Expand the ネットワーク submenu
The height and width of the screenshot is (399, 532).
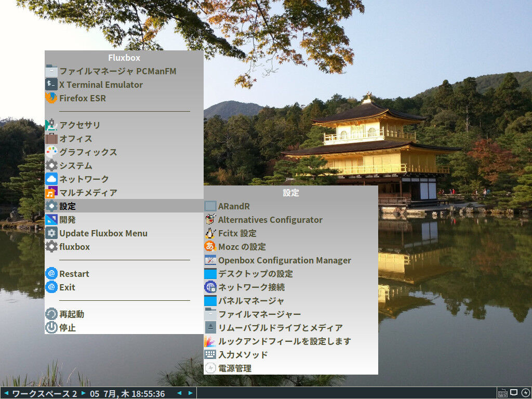tap(124, 179)
